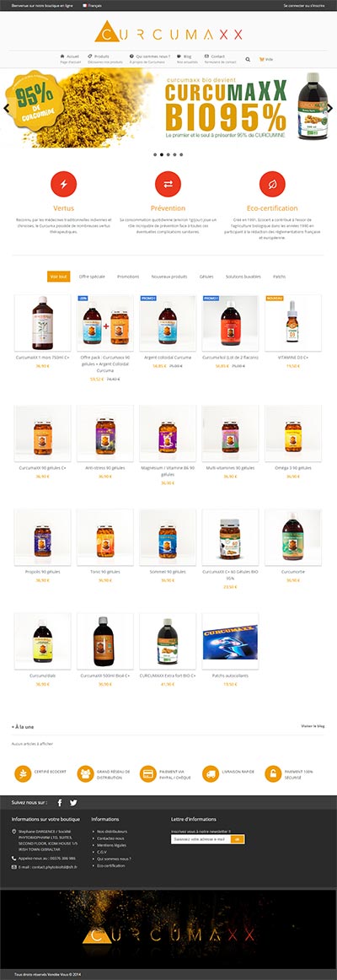The image size is (337, 980).
Task: Open the Facebook icon in footer
Action: click(x=60, y=803)
